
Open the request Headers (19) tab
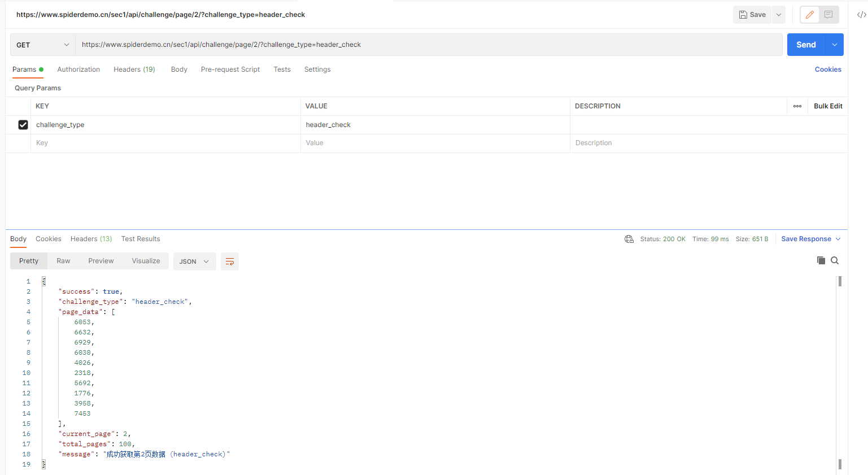[134, 69]
